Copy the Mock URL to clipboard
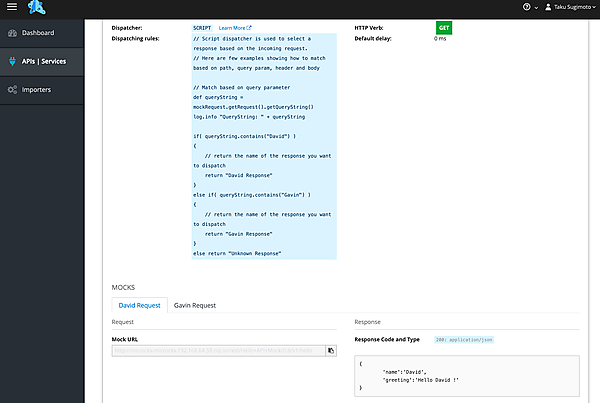 coord(331,350)
